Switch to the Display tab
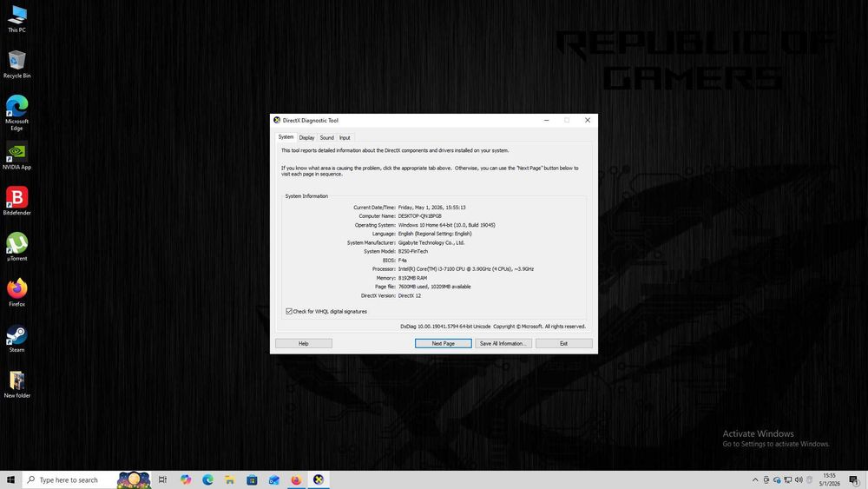Viewport: 868px width, 489px height. (306, 137)
